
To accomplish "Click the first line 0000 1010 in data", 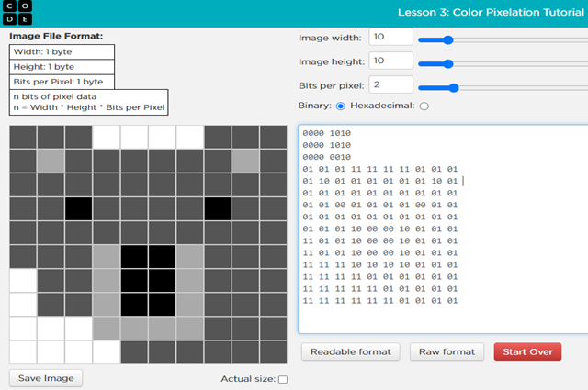I will [326, 133].
